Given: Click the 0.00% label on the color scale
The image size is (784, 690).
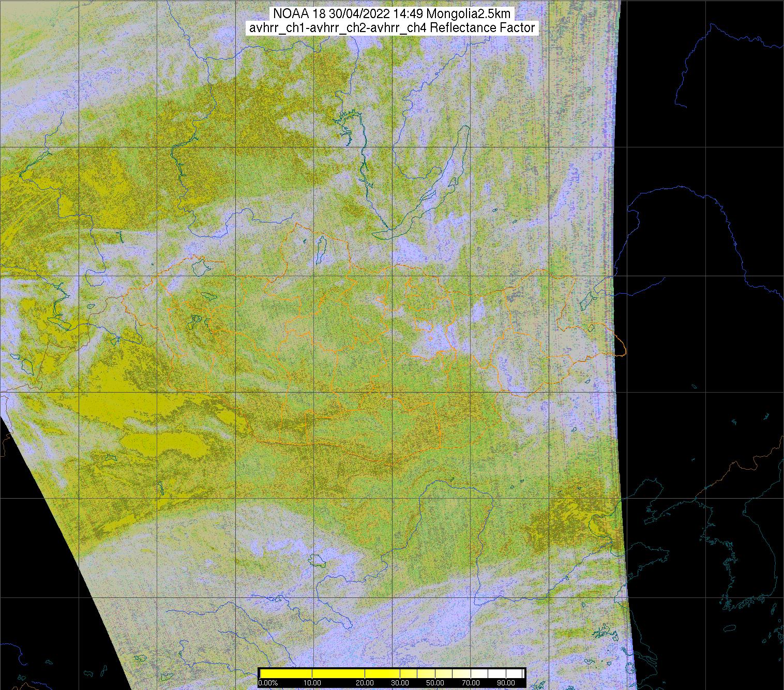Looking at the screenshot, I should point(268,683).
